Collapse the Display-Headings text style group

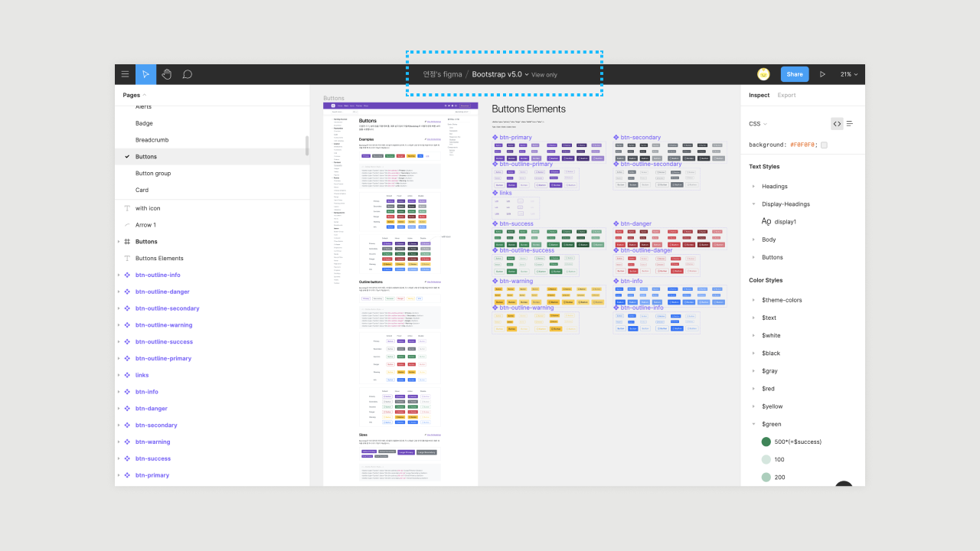[x=753, y=204]
